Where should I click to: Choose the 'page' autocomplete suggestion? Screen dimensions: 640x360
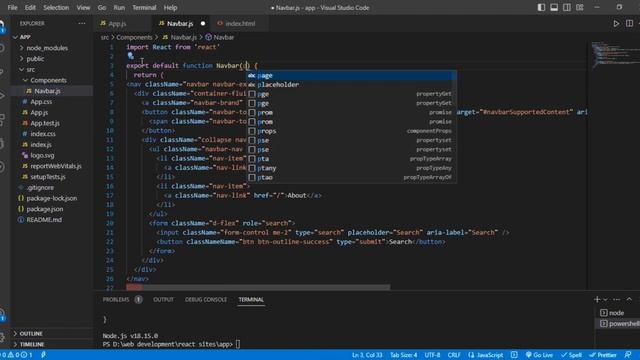(x=351, y=76)
